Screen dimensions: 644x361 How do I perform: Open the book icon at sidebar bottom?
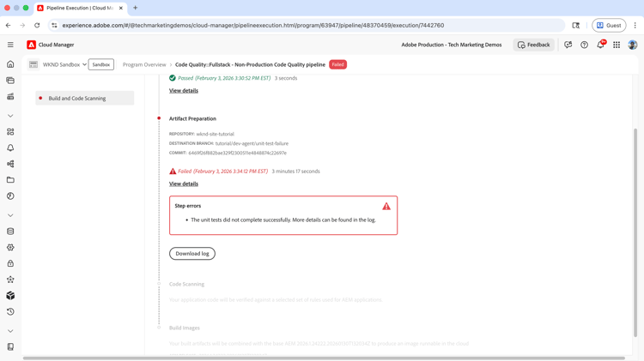click(10, 346)
